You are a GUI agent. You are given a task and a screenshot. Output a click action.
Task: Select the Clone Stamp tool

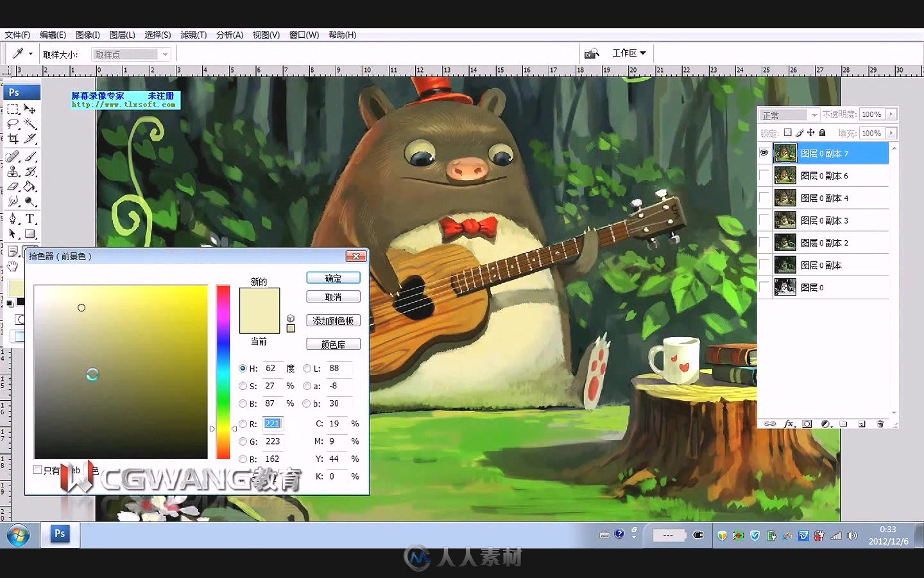(13, 171)
